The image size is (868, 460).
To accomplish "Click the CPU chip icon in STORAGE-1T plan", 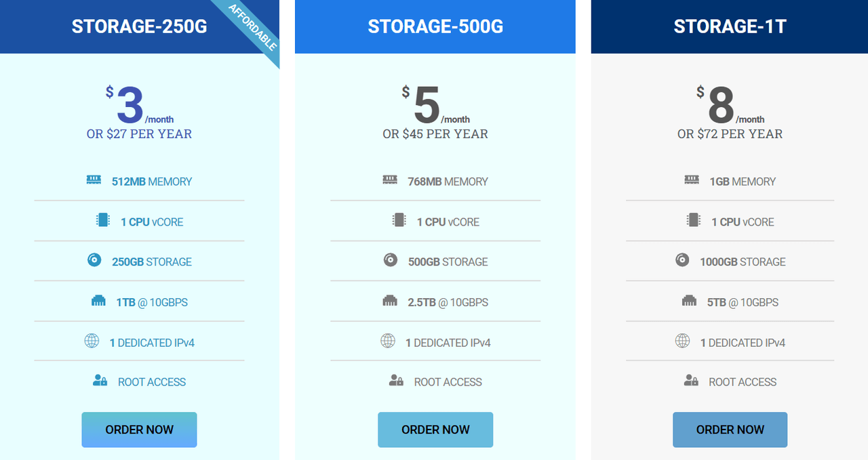I will pos(693,220).
